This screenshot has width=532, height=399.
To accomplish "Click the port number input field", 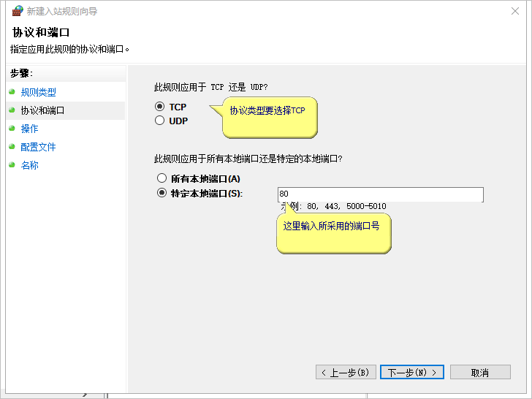I will coord(380,194).
